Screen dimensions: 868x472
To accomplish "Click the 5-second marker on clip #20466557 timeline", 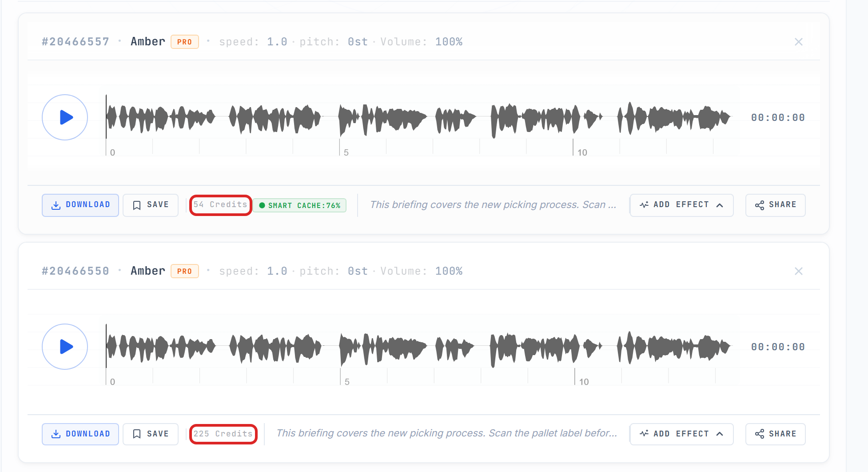I will coord(346,152).
